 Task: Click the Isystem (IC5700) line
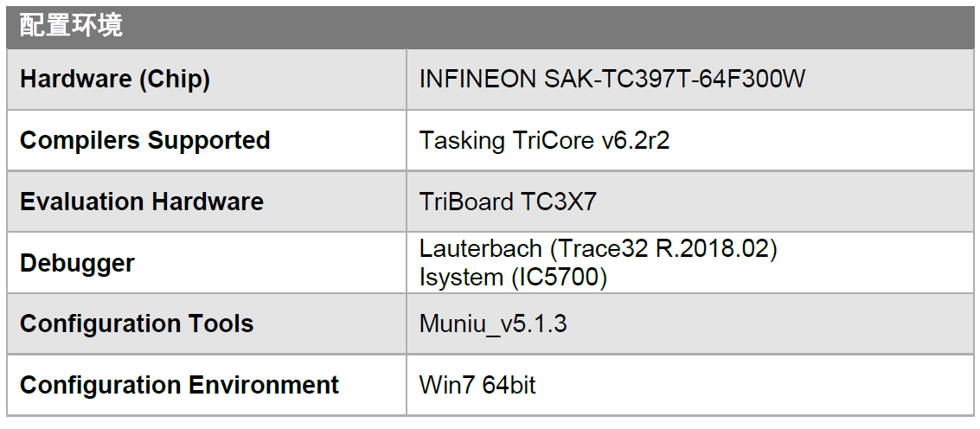513,278
